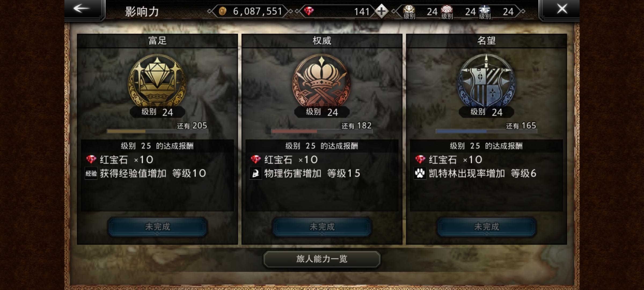
Task: Tap the 富足 panel header
Action: point(158,41)
